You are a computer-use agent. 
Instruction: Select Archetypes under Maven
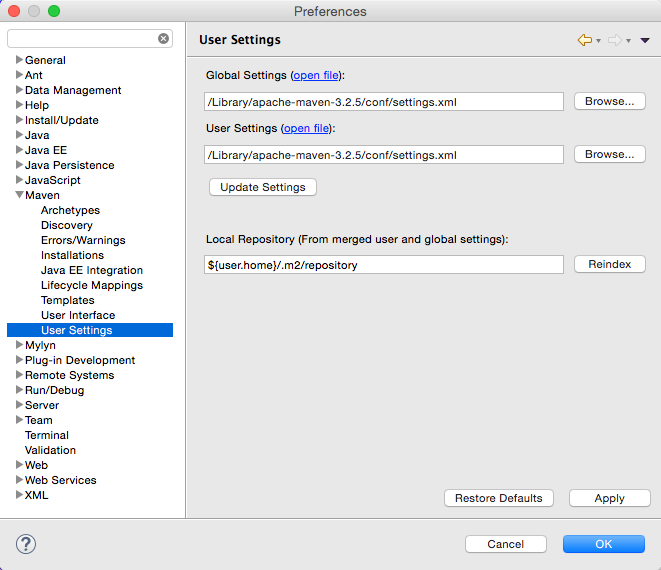pos(70,210)
